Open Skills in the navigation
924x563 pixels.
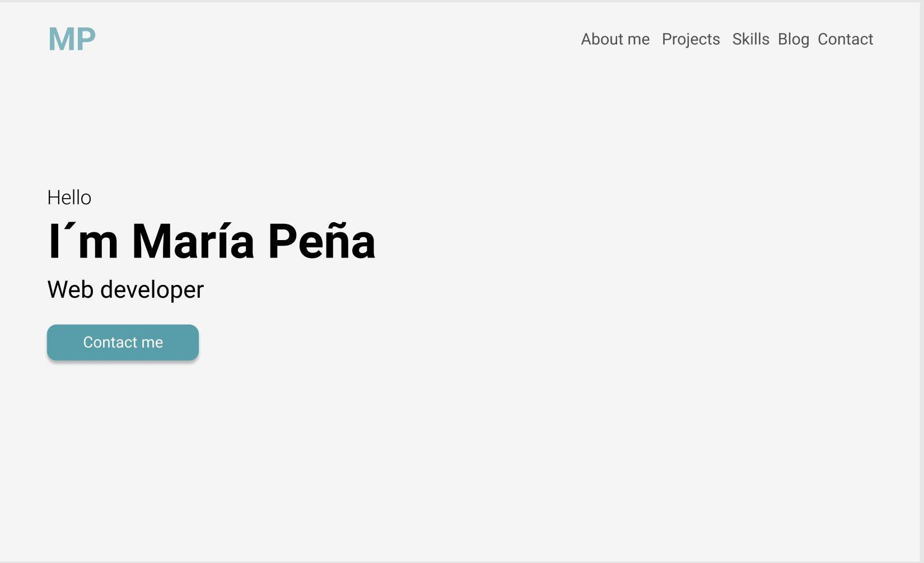pos(750,39)
